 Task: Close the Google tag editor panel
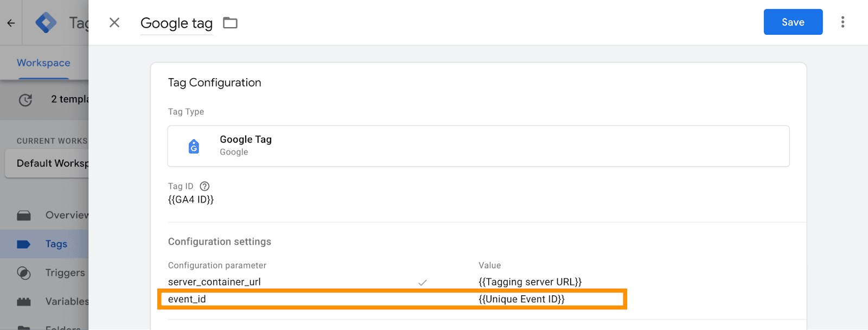coord(114,22)
